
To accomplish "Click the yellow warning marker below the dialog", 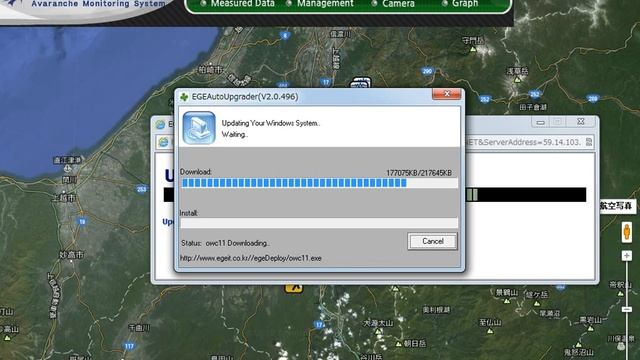I will (293, 289).
